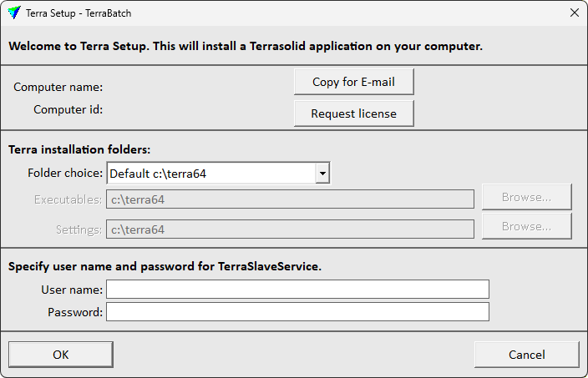This screenshot has width=588, height=378.
Task: Click the 'Computer name:' label
Action: 58,87
